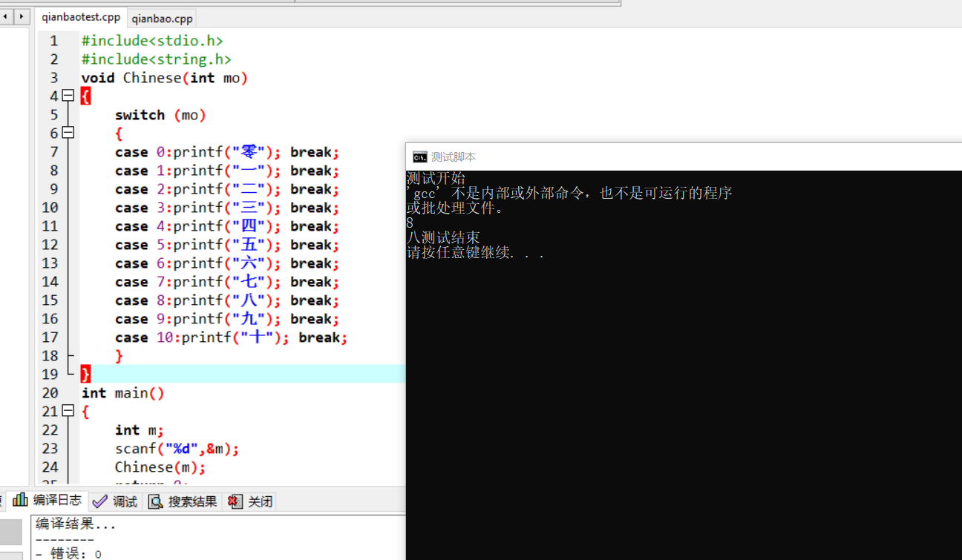The height and width of the screenshot is (560, 962).
Task: Click the 'gcc' error message in the console
Action: point(569,193)
